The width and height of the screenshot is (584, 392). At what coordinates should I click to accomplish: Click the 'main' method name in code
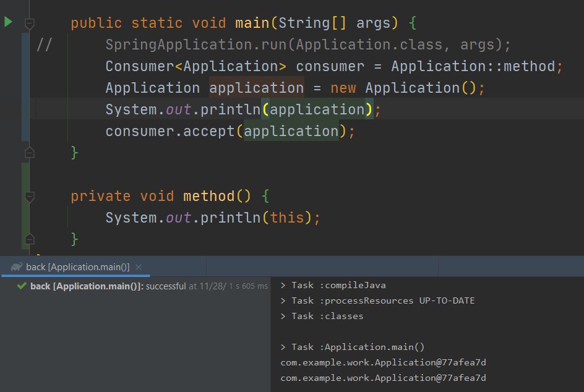[x=252, y=23]
